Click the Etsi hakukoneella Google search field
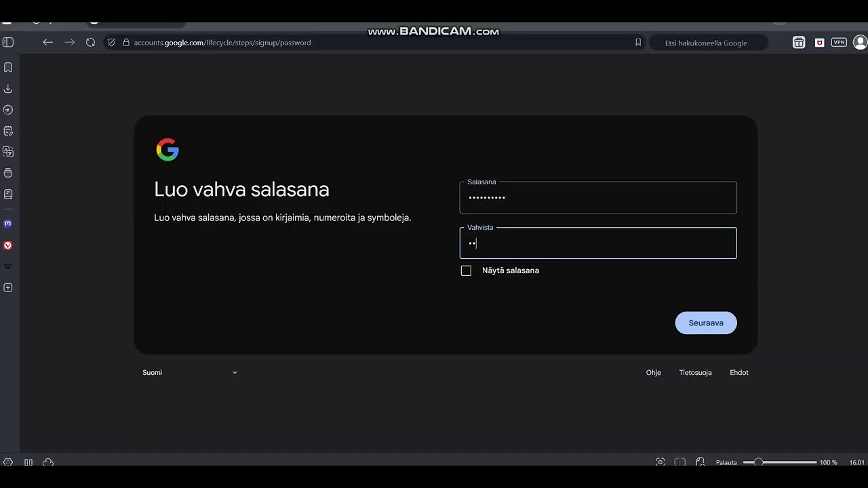Image resolution: width=868 pixels, height=488 pixels. pyautogui.click(x=709, y=43)
